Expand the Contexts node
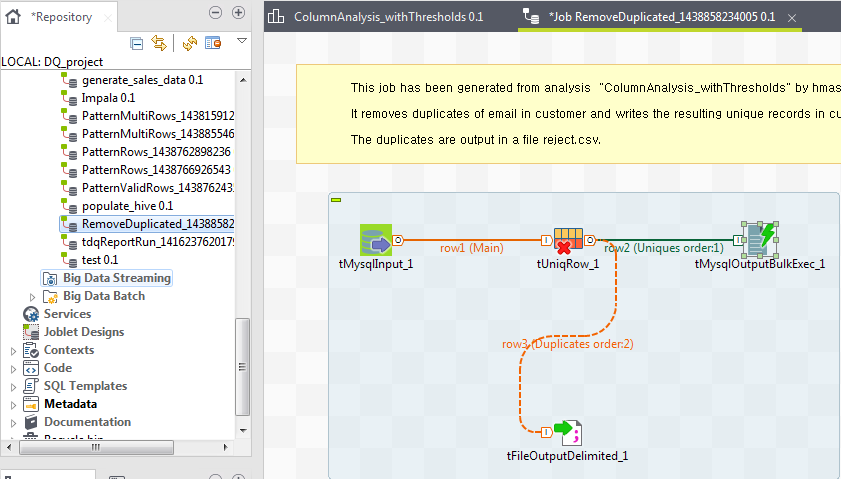 [x=13, y=351]
